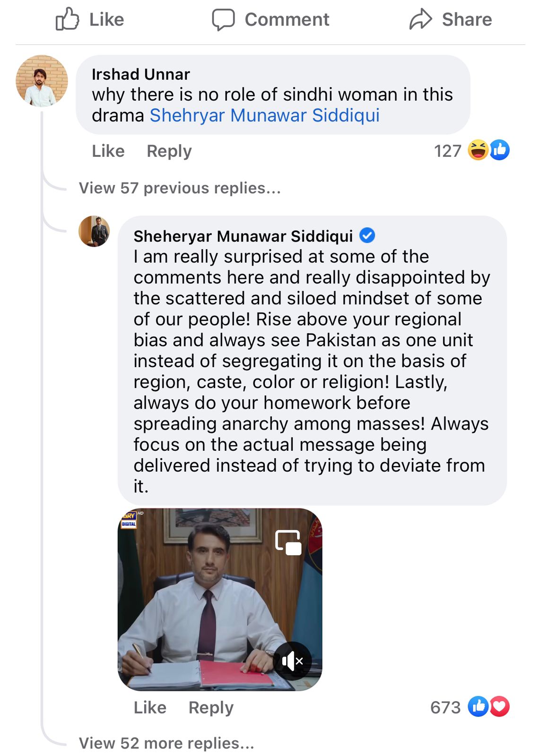Expand View 57 previous replies
This screenshot has width=541, height=756.
point(180,188)
